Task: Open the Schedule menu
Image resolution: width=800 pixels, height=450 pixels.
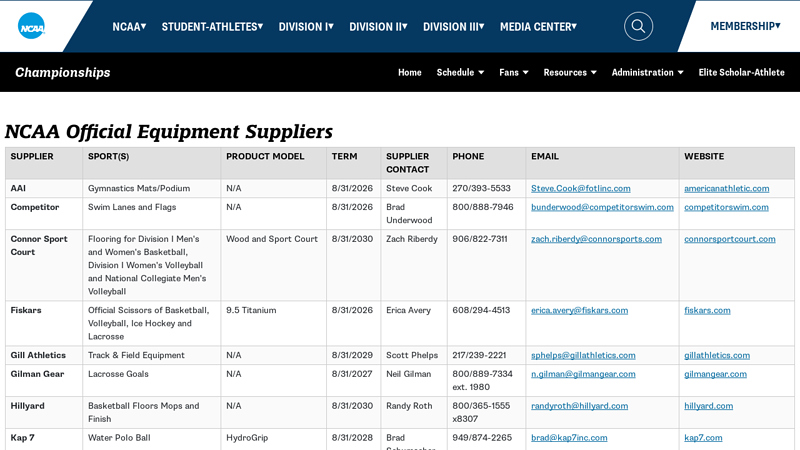Action: (x=460, y=72)
